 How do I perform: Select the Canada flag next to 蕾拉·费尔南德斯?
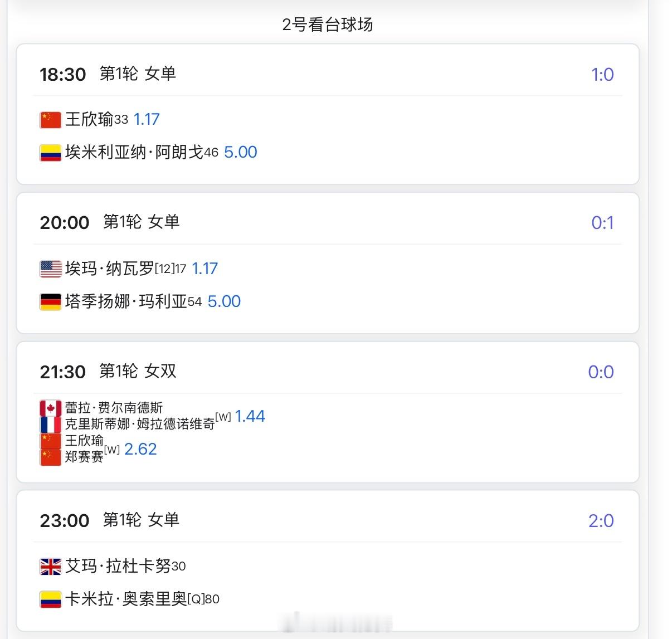pos(50,408)
